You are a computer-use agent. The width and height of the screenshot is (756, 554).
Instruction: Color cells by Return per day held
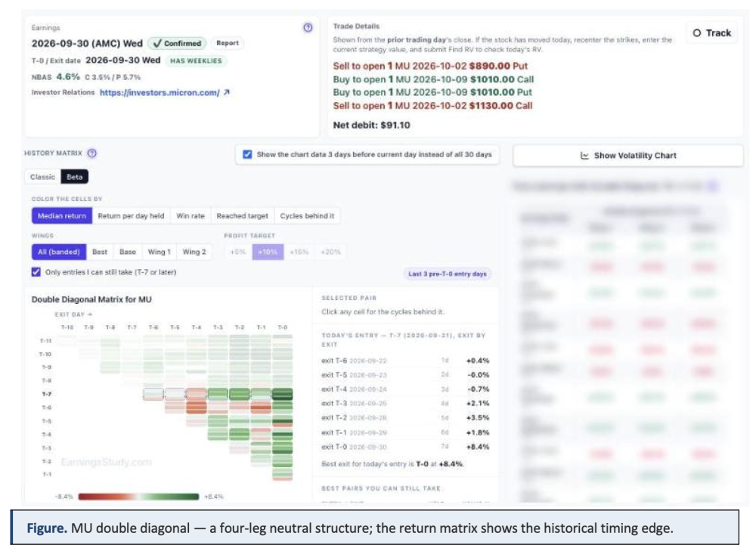pos(131,216)
